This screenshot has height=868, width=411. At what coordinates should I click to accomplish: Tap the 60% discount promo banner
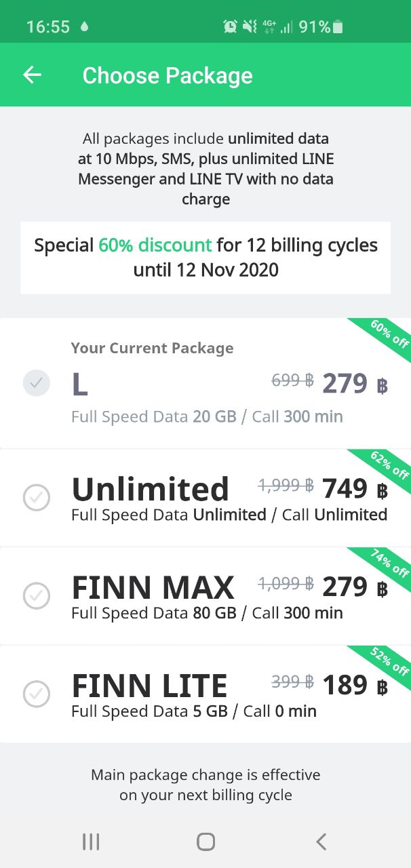206,258
